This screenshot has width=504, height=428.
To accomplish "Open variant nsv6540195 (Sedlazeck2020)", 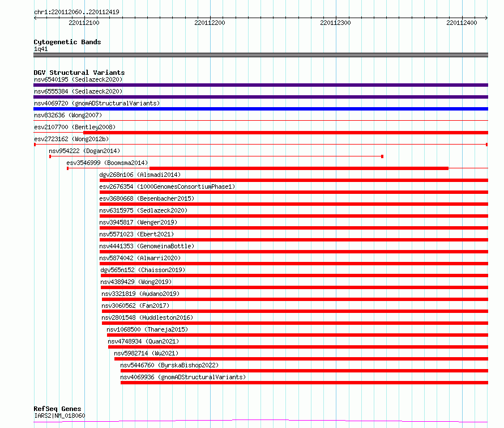I will 78,79.
